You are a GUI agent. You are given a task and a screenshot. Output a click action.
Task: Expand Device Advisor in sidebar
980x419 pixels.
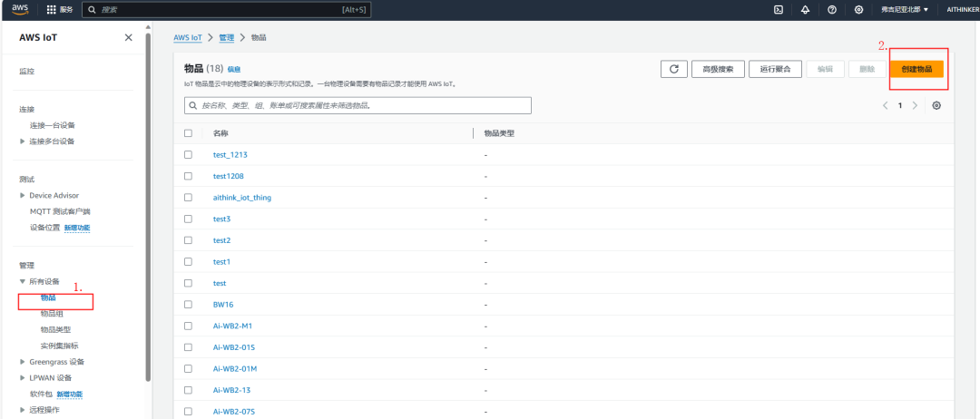23,196
